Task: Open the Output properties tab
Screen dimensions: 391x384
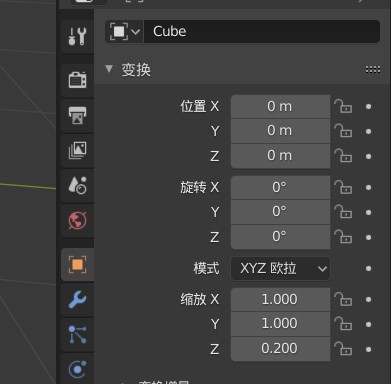Action: (77, 115)
